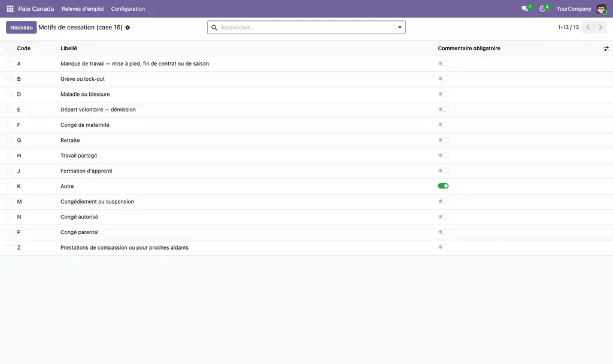Click the pager counter 1-13 / 13
This screenshot has width=613, height=364.
(x=568, y=28)
